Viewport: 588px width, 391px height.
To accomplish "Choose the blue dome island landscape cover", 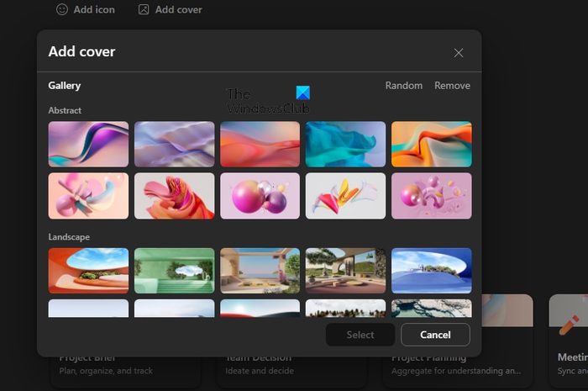I will [431, 271].
